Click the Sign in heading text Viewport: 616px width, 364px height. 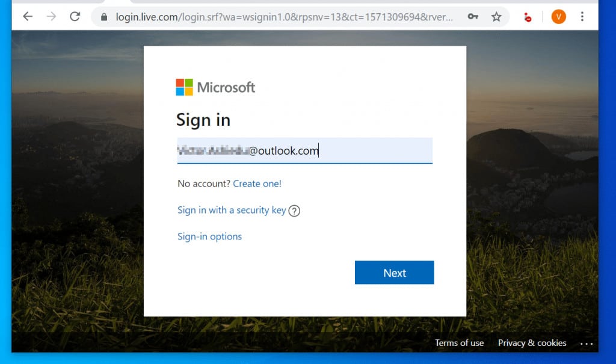pyautogui.click(x=203, y=120)
